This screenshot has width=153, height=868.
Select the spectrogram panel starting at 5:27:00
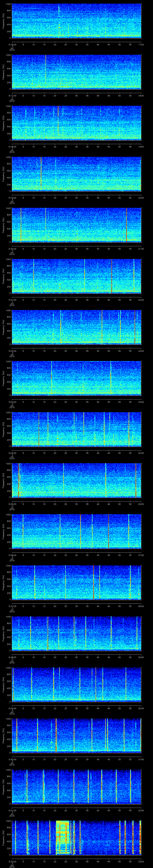pos(76,583)
